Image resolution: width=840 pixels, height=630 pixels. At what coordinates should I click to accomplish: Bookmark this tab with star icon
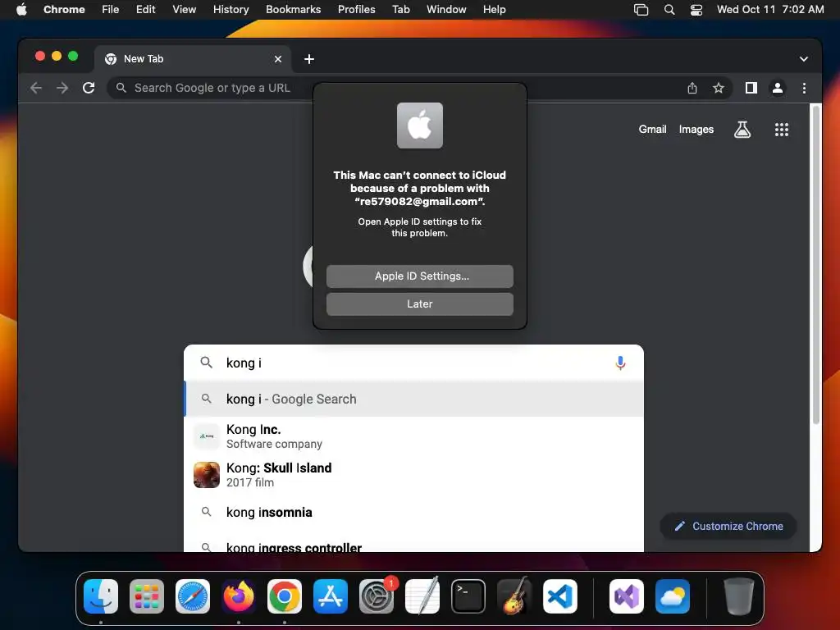[719, 88]
